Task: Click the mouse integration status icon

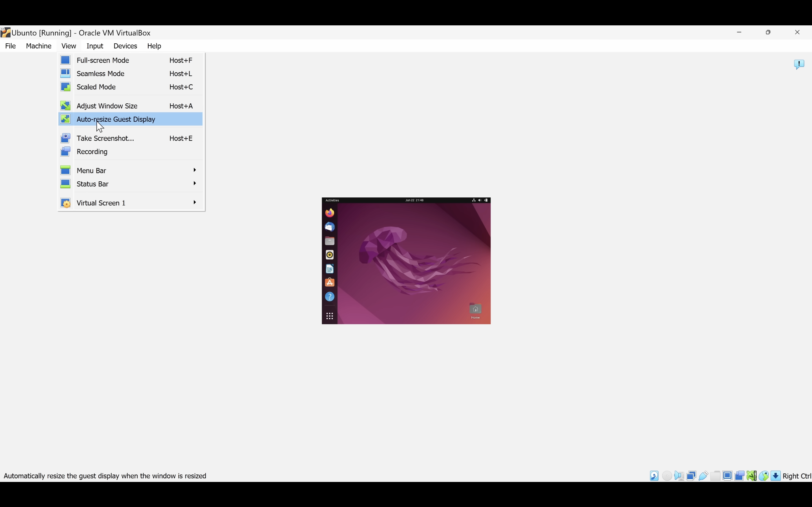Action: point(764,476)
